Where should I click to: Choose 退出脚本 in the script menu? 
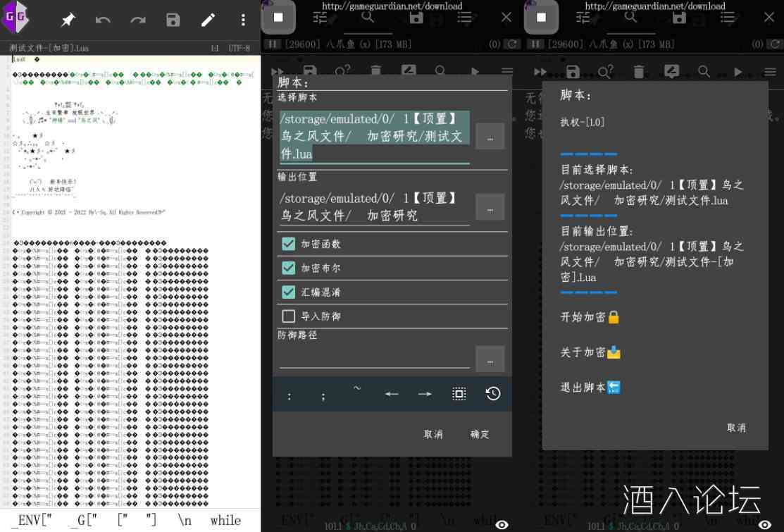click(x=590, y=388)
